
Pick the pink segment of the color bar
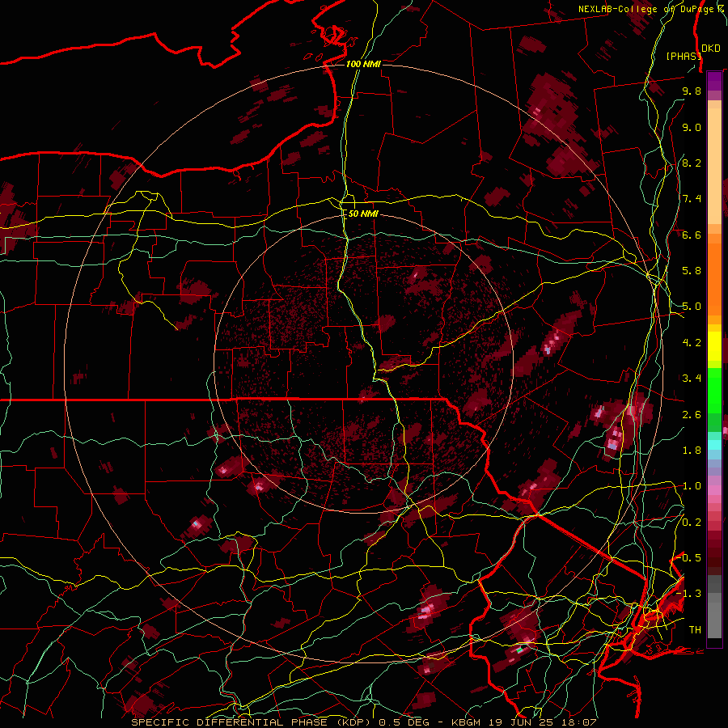(714, 490)
